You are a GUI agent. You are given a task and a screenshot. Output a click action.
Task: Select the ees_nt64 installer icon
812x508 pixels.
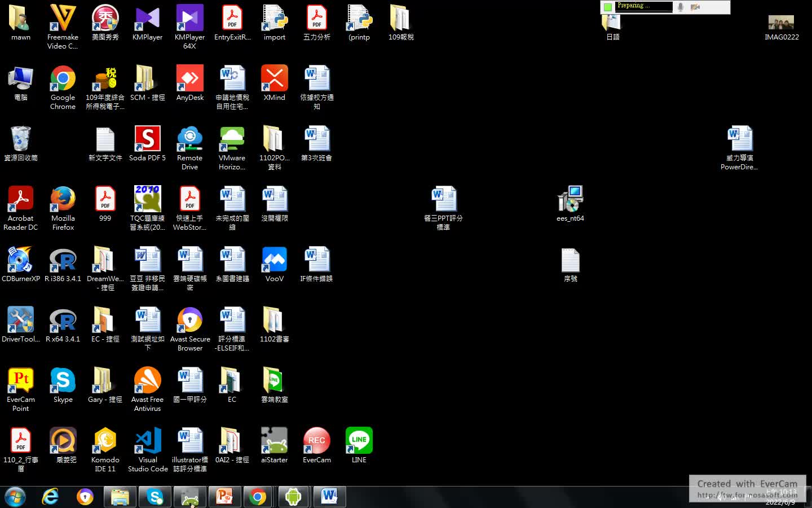570,204
